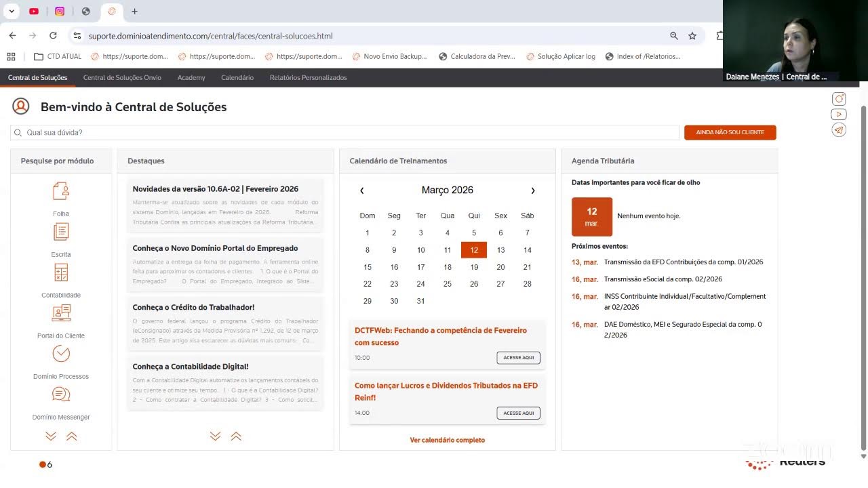Image resolution: width=868 pixels, height=488 pixels.
Task: Select the Central de Soluções menu tab
Action: 37,77
